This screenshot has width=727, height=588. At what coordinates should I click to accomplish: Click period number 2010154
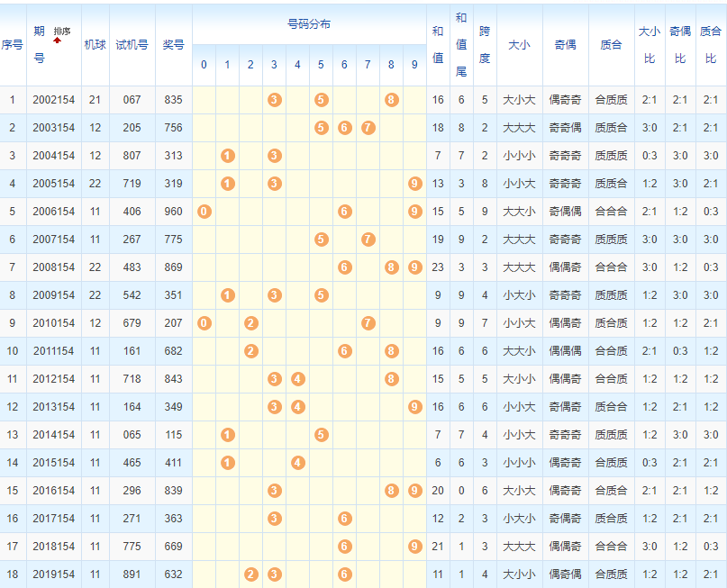coord(53,322)
